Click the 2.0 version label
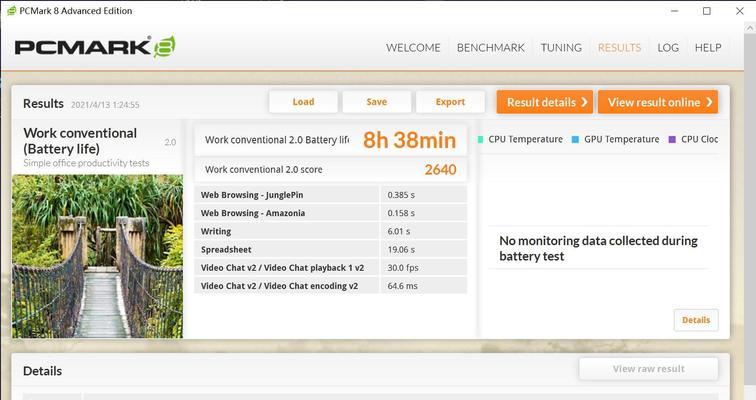The image size is (756, 400). (x=170, y=142)
